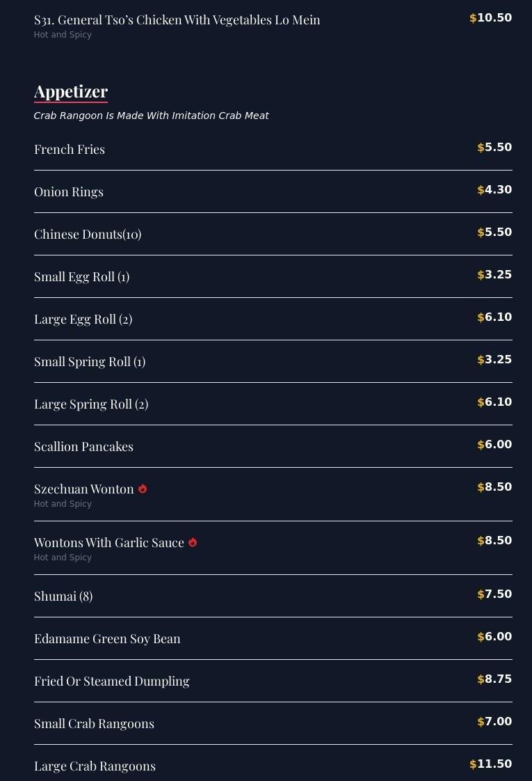Choose Edamame Green Soy Bean
Viewport: 532px width, 781px height.
tap(107, 639)
